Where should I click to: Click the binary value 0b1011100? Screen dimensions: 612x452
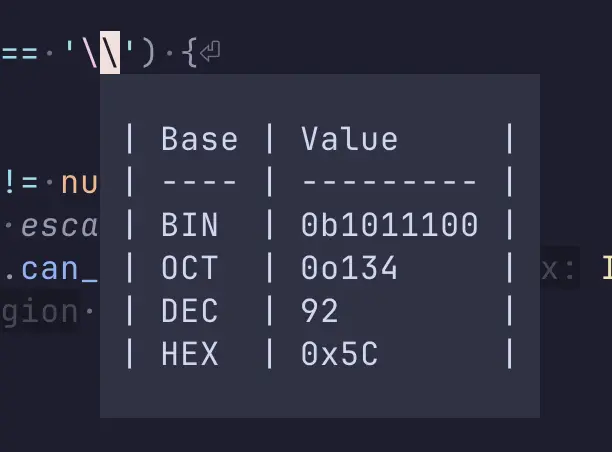[x=390, y=225]
